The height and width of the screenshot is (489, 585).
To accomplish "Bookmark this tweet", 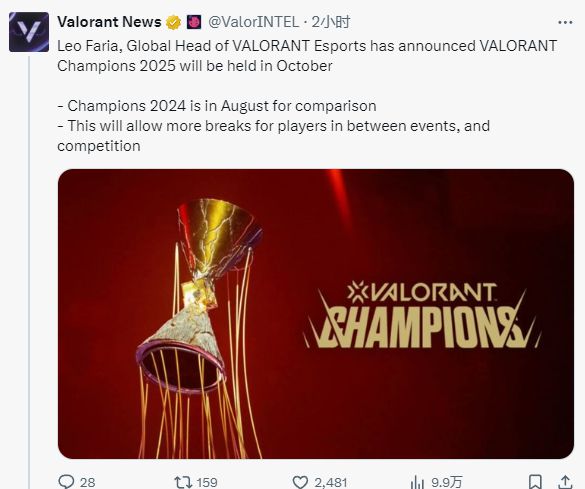I will click(x=535, y=482).
